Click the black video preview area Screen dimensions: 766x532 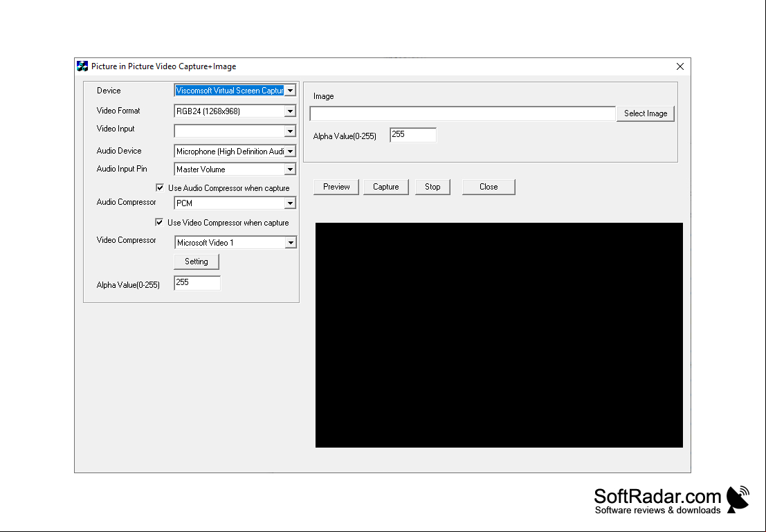[499, 335]
